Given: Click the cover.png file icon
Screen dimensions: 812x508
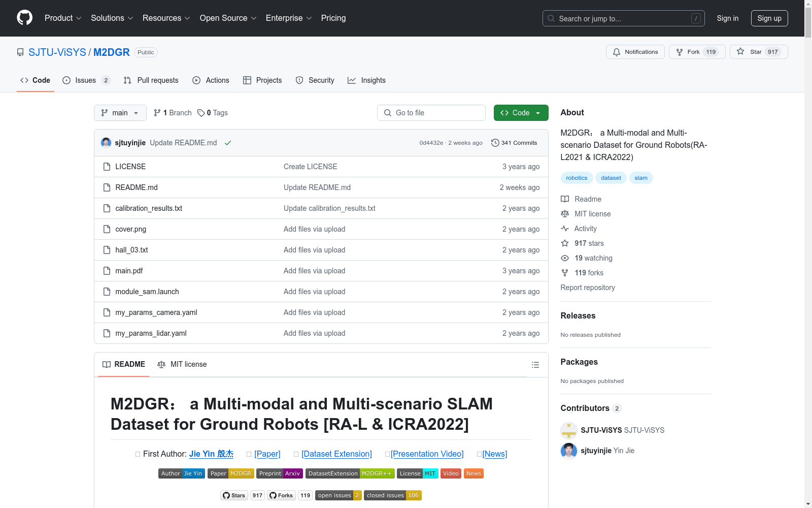Looking at the screenshot, I should pos(107,229).
